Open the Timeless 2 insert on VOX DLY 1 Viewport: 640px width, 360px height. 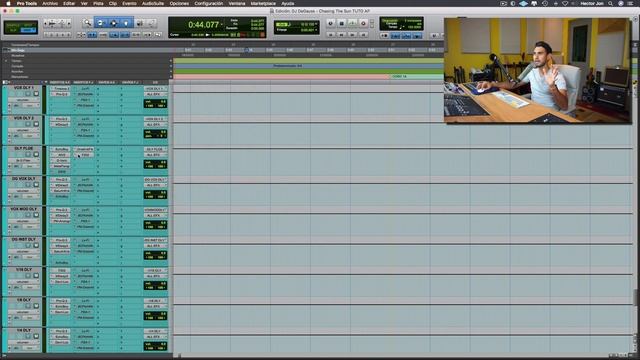pyautogui.click(x=61, y=89)
